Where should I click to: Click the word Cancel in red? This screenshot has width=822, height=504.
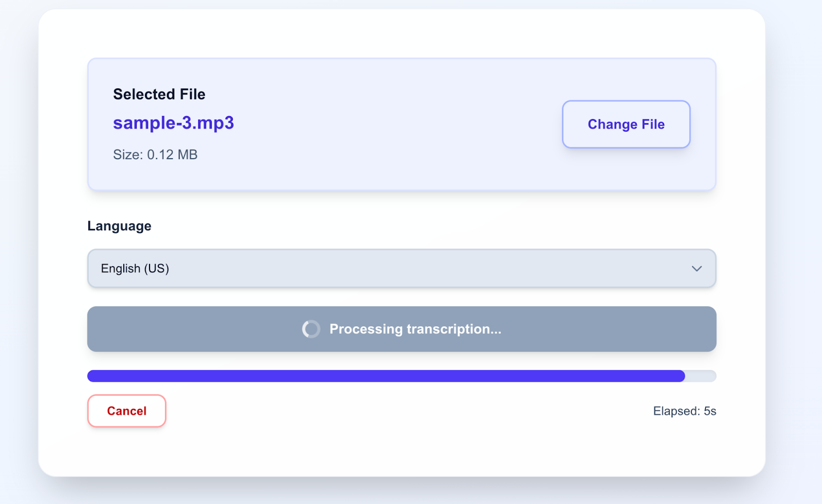[x=126, y=411]
